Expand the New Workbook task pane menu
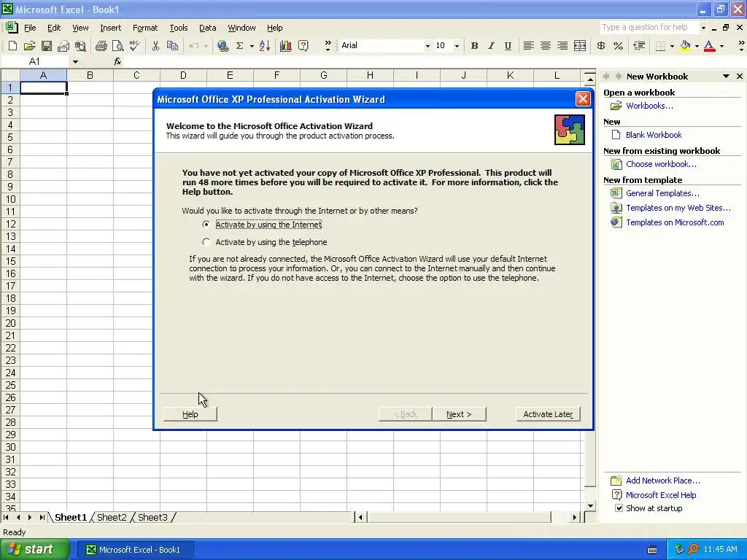The width and height of the screenshot is (747, 560). coord(726,76)
